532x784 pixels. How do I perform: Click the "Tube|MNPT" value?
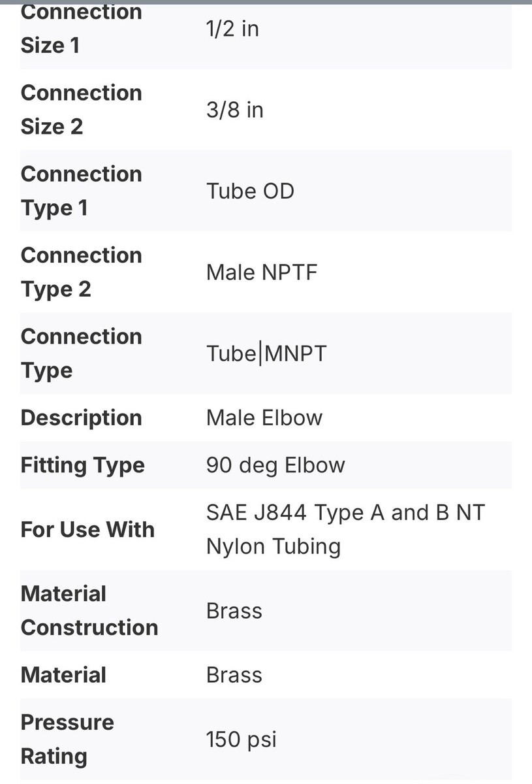point(266,353)
